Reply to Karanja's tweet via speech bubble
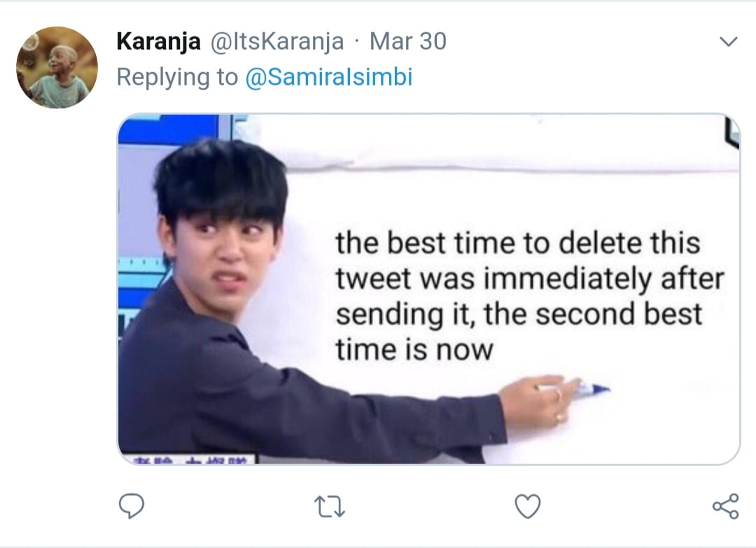Viewport: 756px width, 548px height. 131,505
